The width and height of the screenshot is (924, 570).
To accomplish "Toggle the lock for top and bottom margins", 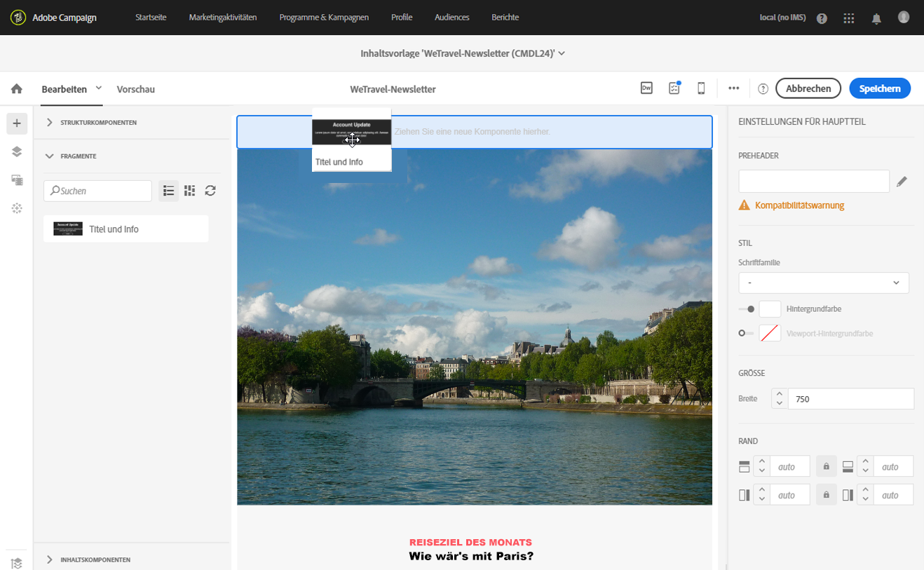I will point(827,466).
